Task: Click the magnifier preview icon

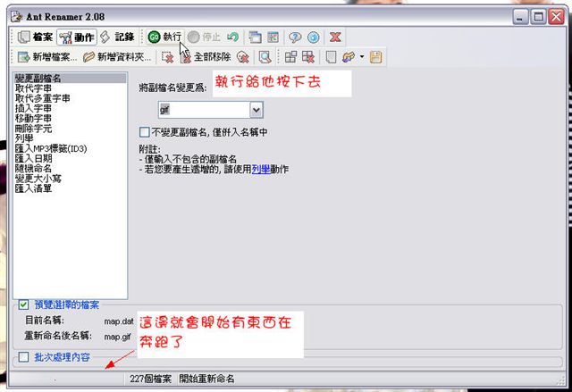Action: point(265,57)
